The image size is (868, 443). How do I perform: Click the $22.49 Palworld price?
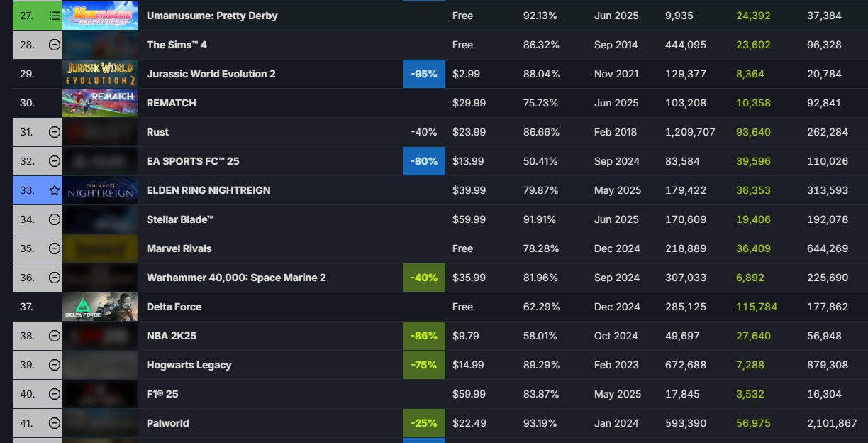[x=469, y=423]
